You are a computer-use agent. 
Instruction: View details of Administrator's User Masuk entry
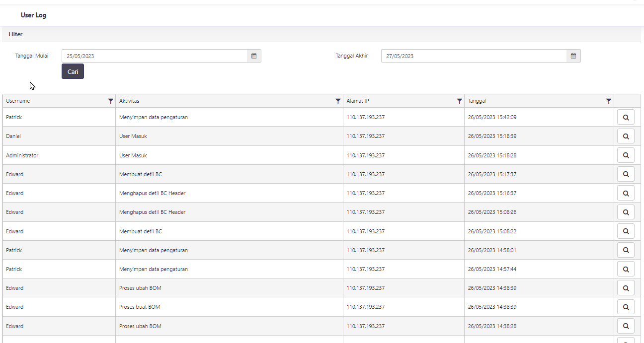[626, 155]
